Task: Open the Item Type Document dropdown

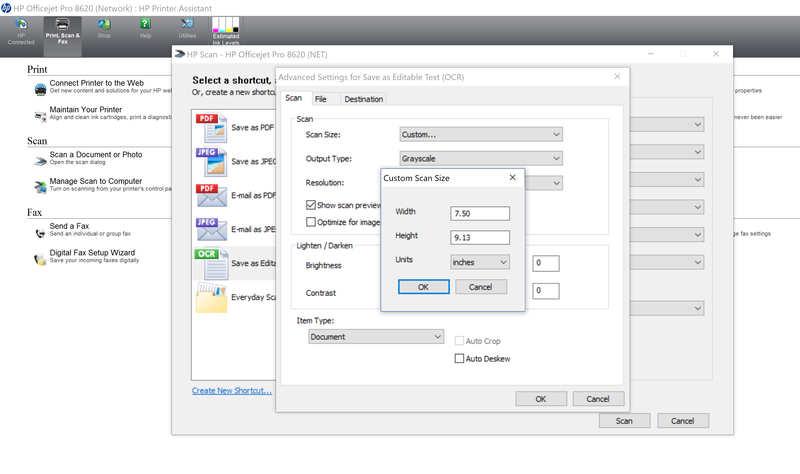Action: click(377, 337)
